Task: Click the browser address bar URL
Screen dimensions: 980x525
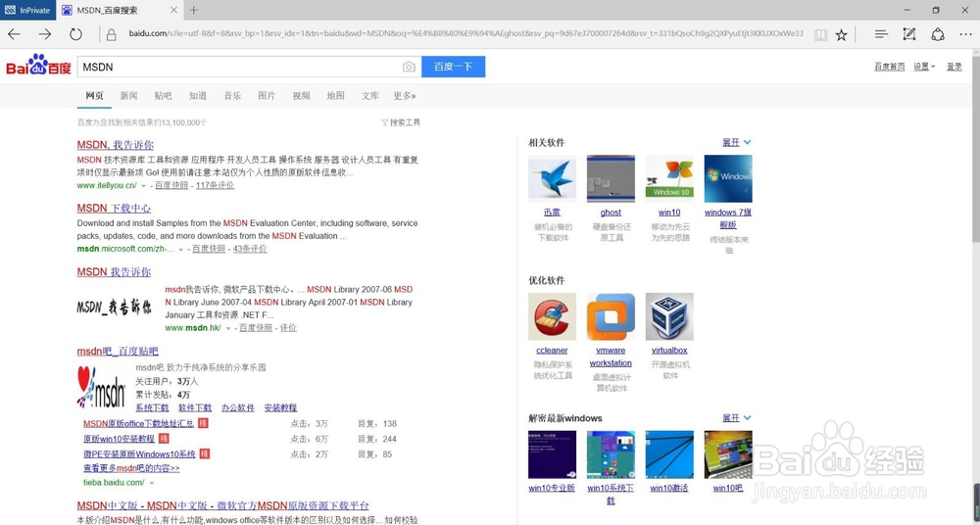Action: [465, 33]
